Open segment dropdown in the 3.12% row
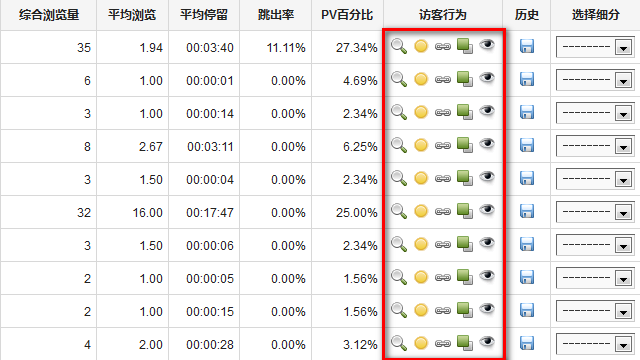Viewport: 640px width, 360px height. (595, 344)
